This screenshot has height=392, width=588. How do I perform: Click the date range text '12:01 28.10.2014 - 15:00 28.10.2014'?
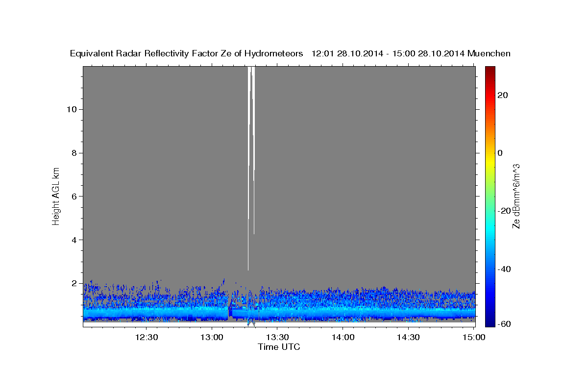point(389,54)
